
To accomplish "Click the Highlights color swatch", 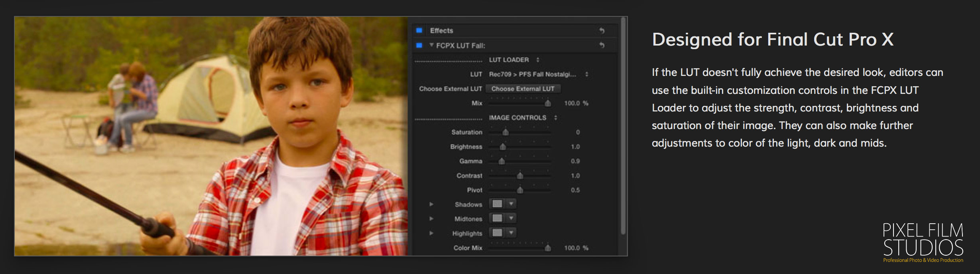I will click(497, 232).
